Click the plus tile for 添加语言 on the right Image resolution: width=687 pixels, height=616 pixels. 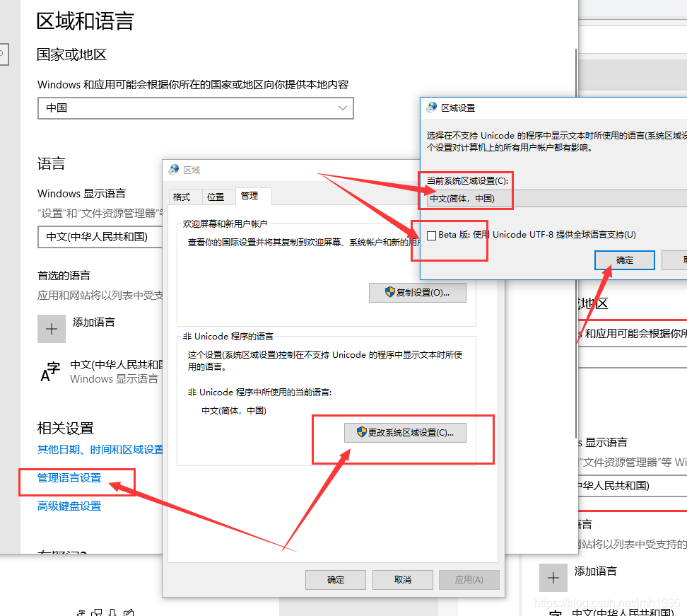point(553,578)
